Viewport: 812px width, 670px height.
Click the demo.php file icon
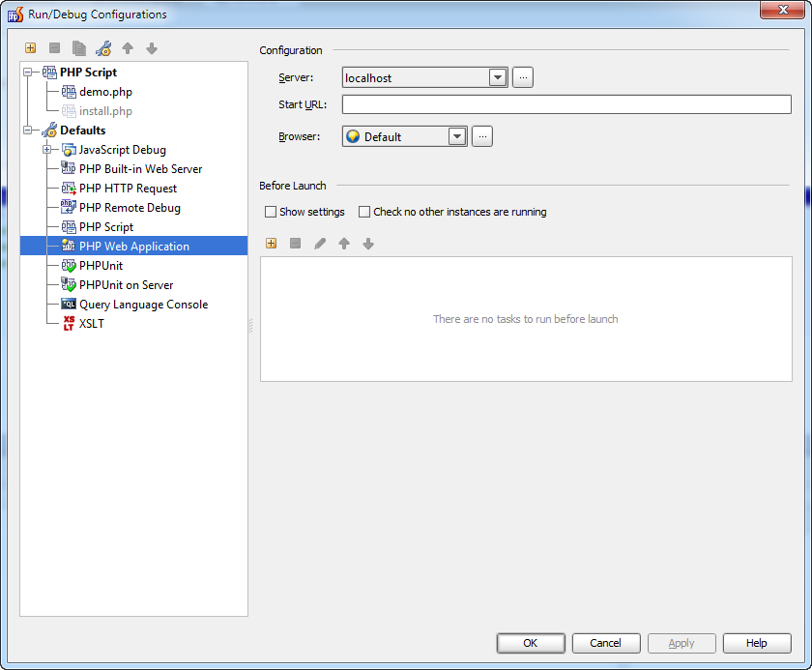tap(69, 92)
